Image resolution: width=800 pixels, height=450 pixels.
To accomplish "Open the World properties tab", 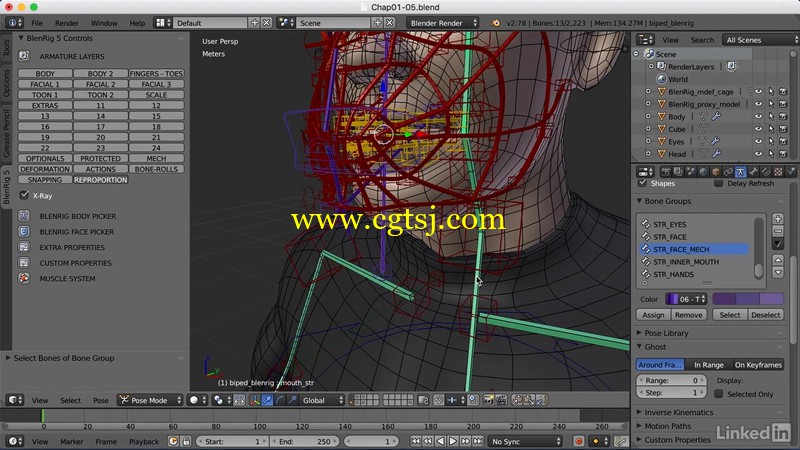I will pyautogui.click(x=703, y=172).
